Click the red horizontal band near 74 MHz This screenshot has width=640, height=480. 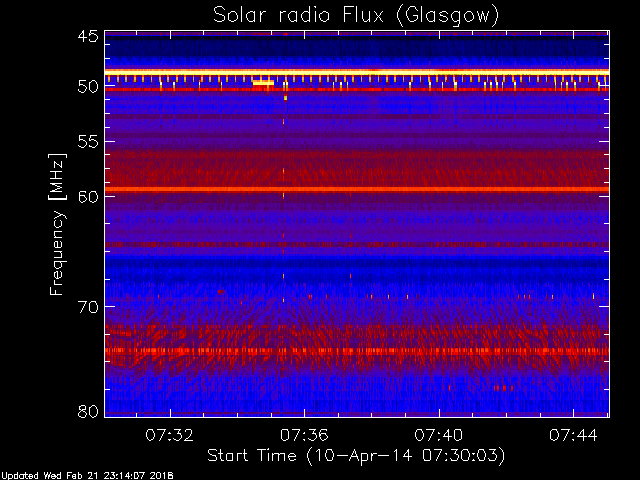coord(357,351)
